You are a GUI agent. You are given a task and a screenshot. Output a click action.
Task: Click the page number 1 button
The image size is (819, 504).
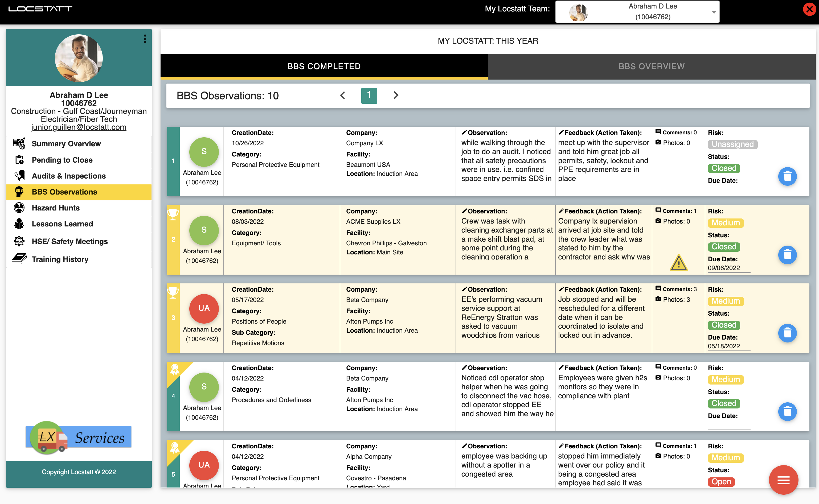369,95
